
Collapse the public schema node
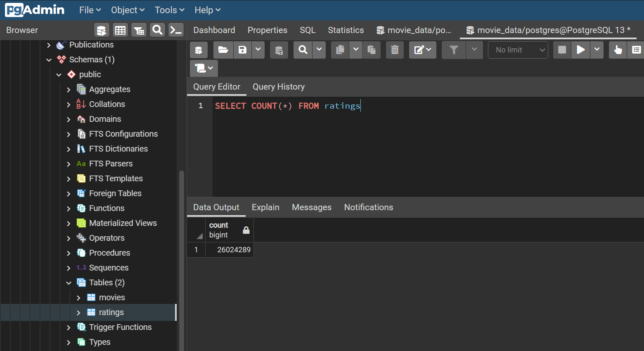(59, 75)
